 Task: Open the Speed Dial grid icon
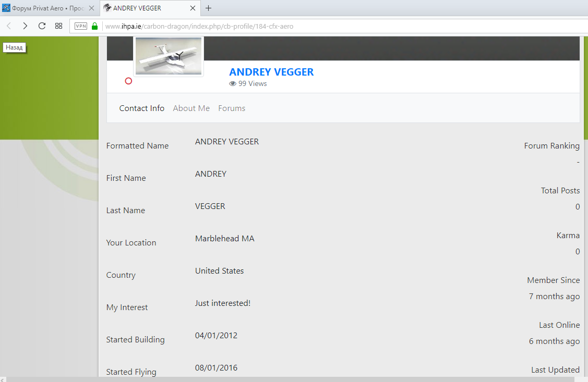click(59, 26)
